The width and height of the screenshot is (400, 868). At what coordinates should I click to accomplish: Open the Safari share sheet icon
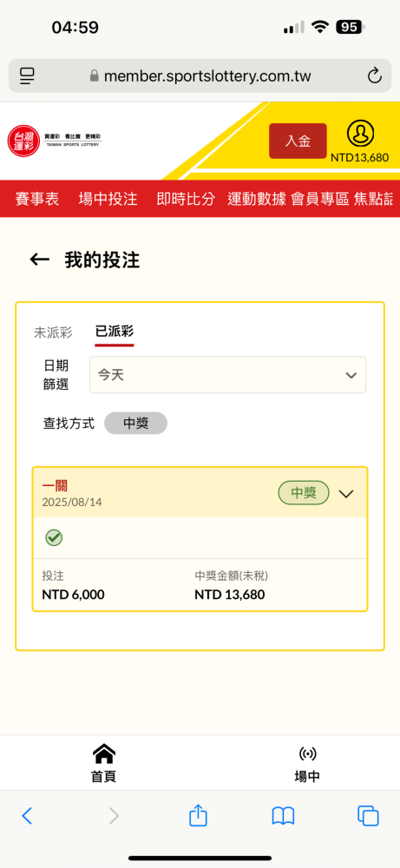point(198,816)
